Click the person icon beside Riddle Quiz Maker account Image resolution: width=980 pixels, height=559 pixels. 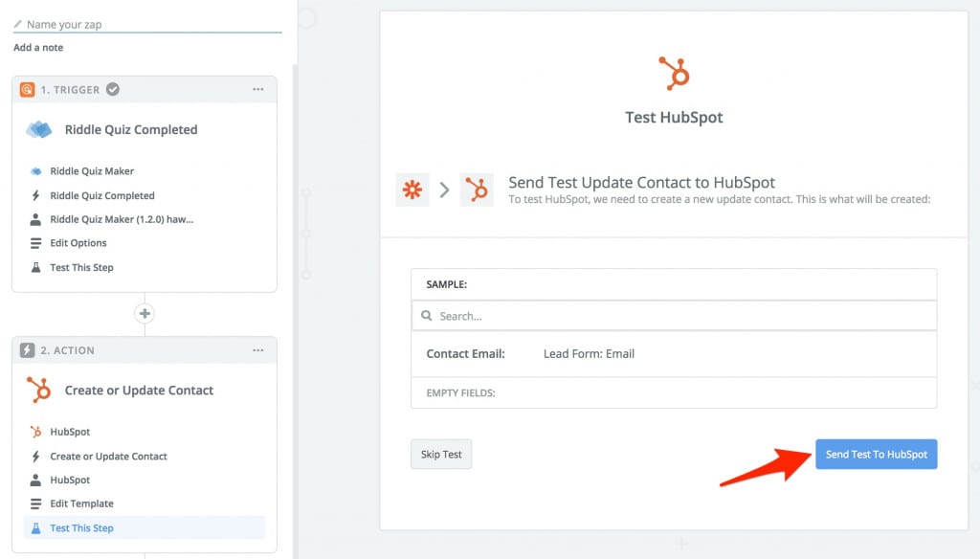(x=35, y=219)
